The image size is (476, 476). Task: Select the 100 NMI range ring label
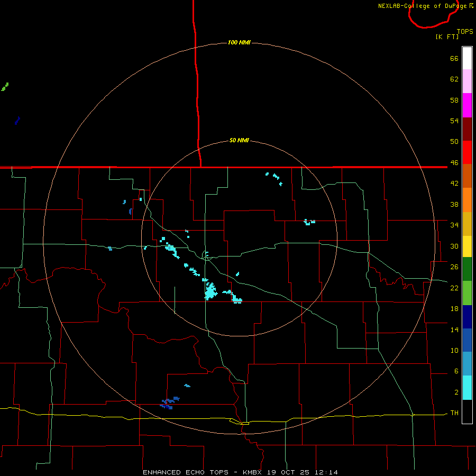239,42
